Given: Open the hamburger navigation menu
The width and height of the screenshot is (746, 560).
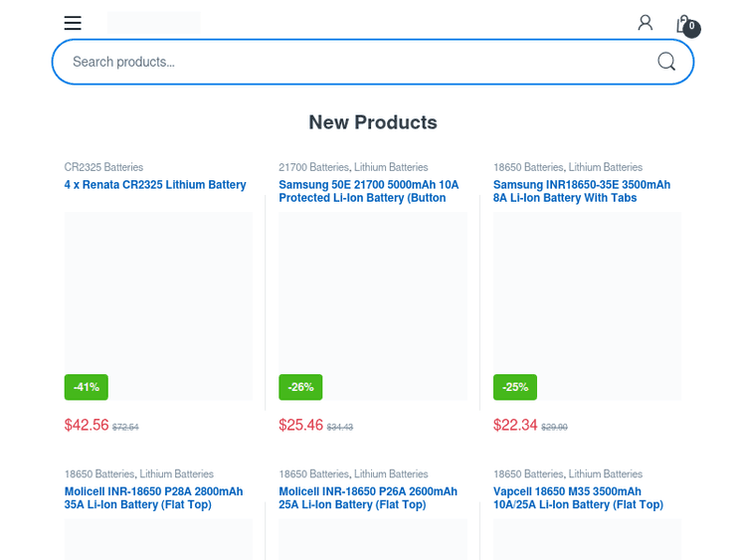Looking at the screenshot, I should coord(73,23).
